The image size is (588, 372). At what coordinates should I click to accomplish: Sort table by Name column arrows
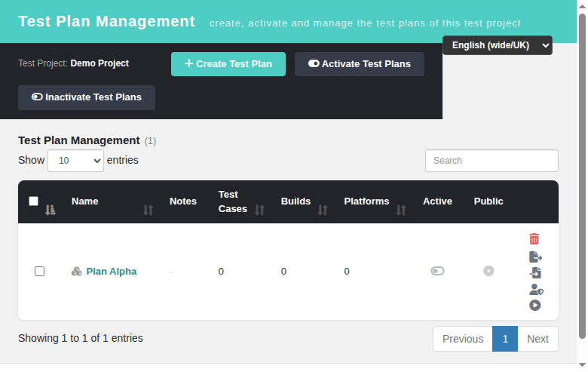pos(148,211)
